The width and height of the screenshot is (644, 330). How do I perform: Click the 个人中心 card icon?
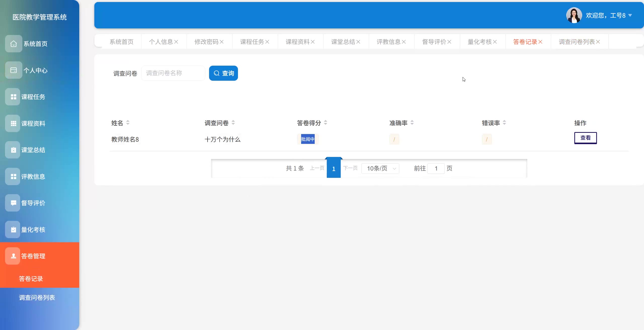(14, 70)
